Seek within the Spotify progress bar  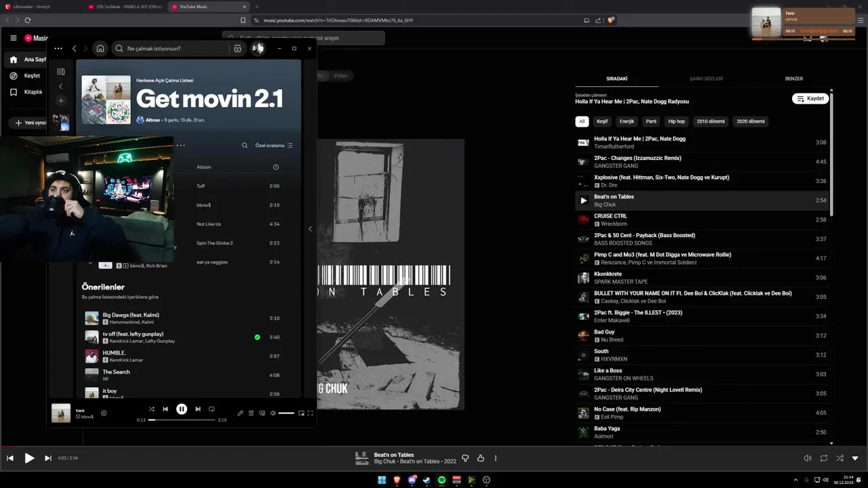point(182,420)
